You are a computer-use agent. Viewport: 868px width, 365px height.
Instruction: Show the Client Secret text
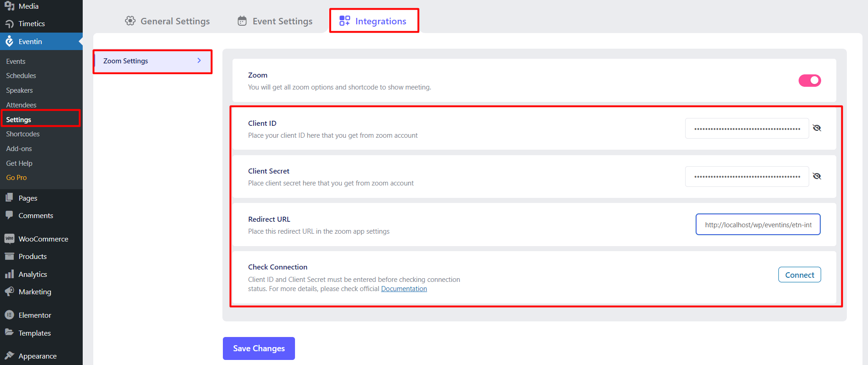(x=817, y=176)
